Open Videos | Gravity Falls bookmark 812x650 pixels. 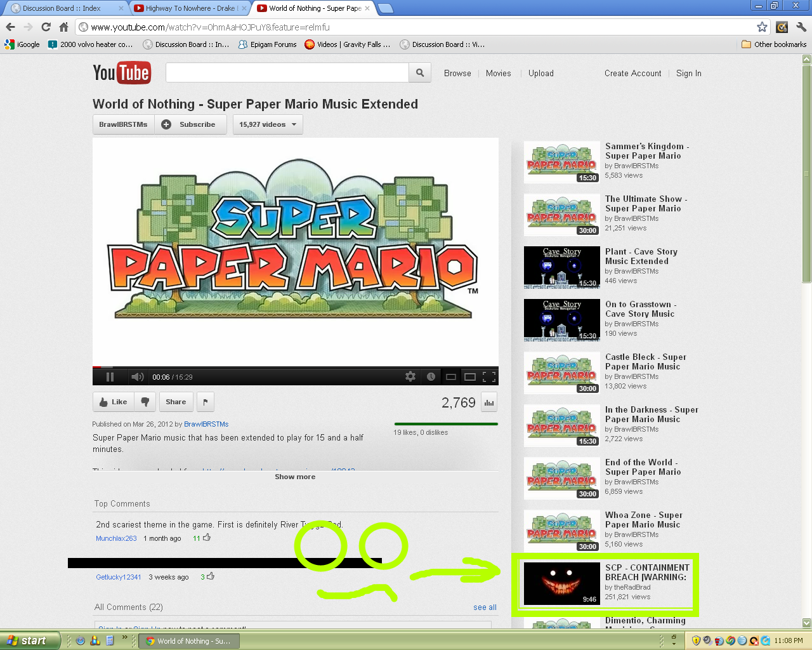coord(348,44)
